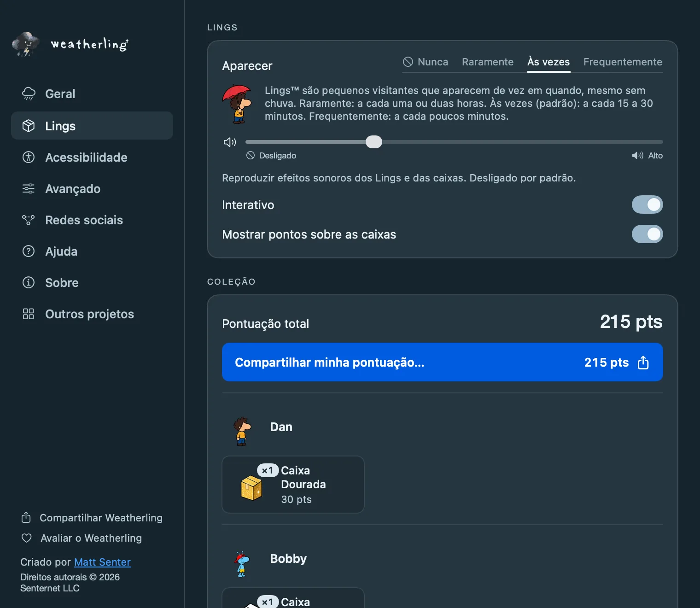Click Avaliar o Weatherling
The image size is (700, 608).
click(82, 538)
